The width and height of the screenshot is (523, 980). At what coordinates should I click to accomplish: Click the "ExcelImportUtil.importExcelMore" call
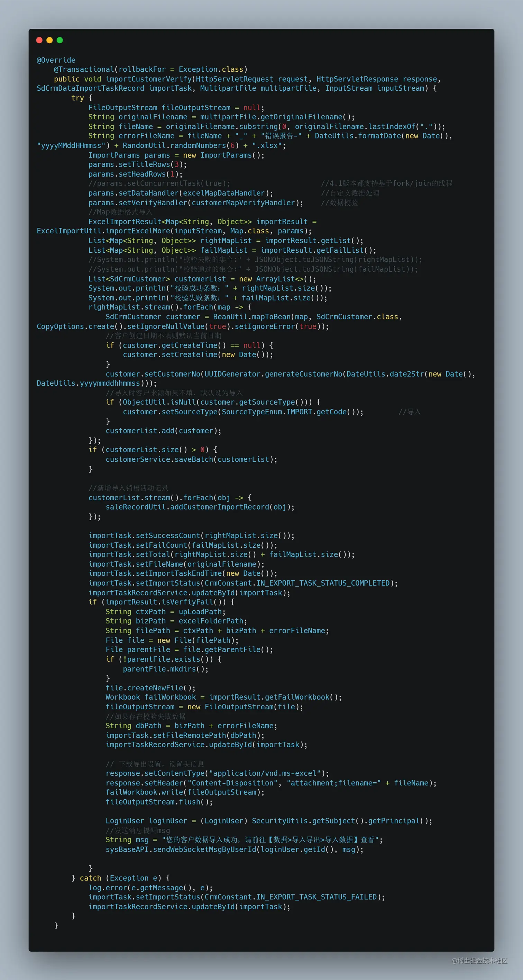103,231
